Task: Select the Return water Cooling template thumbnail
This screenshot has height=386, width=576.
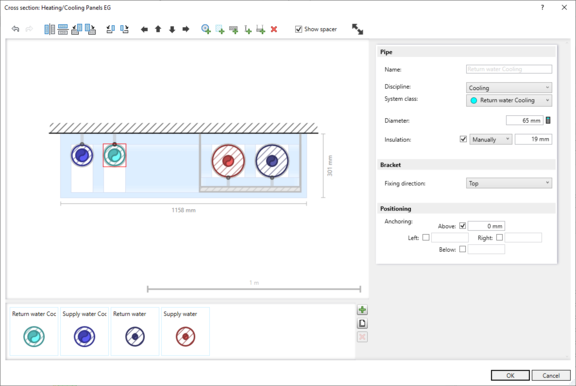Action: pos(34,332)
